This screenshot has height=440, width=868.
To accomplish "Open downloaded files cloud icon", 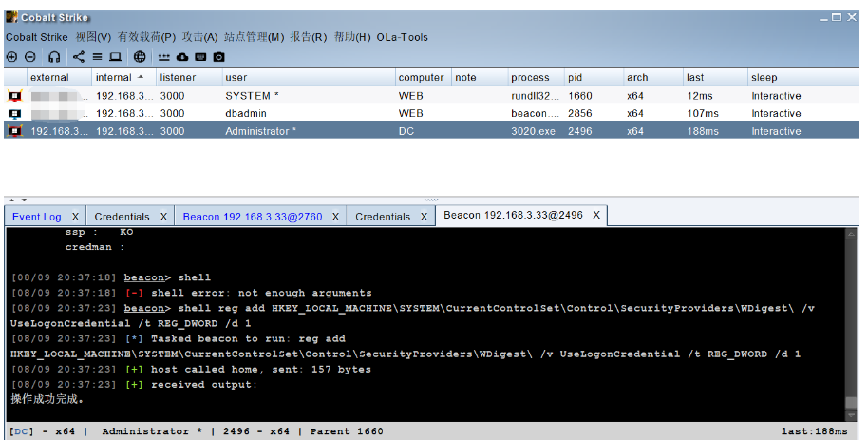I will pos(182,56).
